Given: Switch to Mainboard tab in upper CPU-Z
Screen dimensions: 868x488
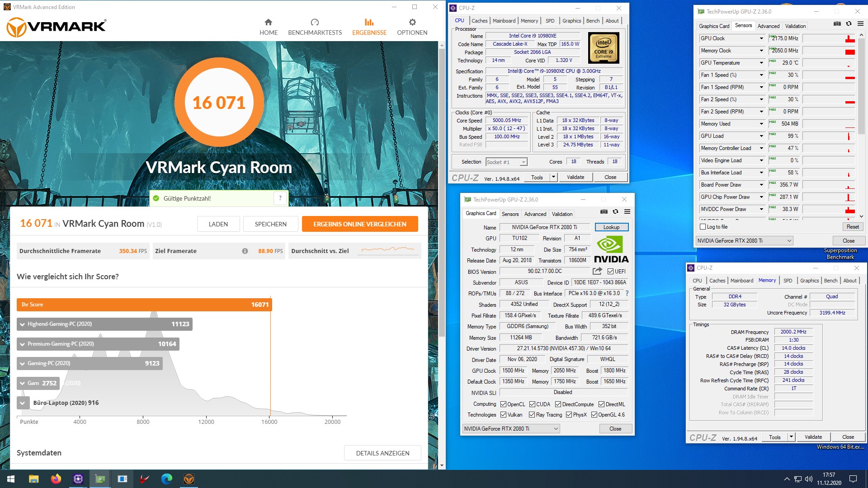Looking at the screenshot, I should pyautogui.click(x=504, y=21).
